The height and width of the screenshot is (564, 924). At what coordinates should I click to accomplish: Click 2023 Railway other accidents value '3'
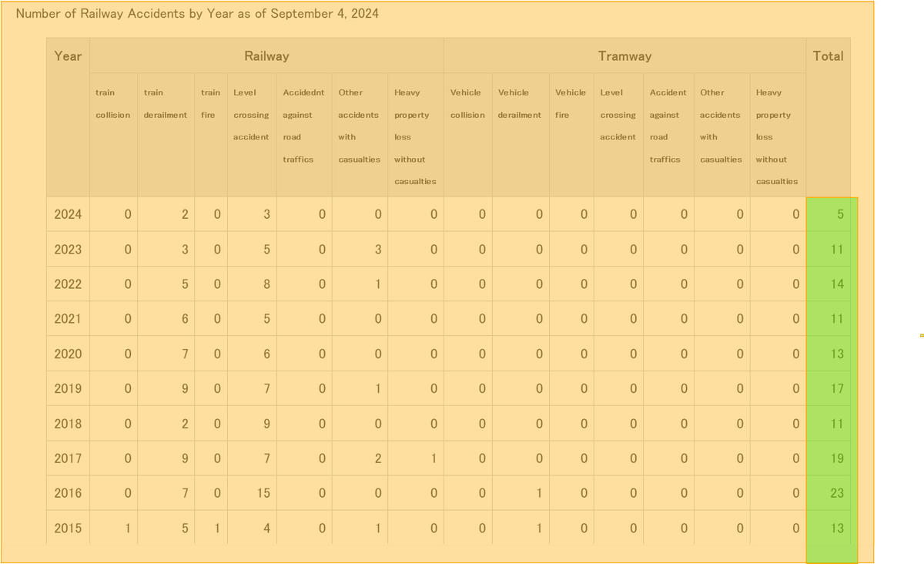click(x=378, y=250)
